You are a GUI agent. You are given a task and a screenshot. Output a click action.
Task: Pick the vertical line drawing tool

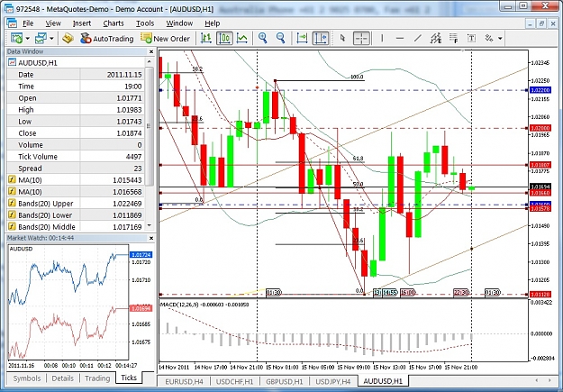[x=382, y=38]
